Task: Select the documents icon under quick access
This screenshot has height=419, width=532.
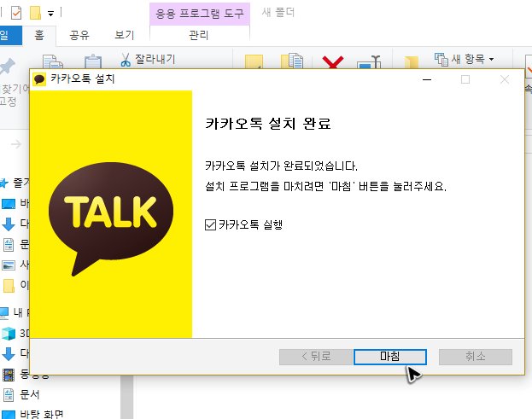Action: 9,245
